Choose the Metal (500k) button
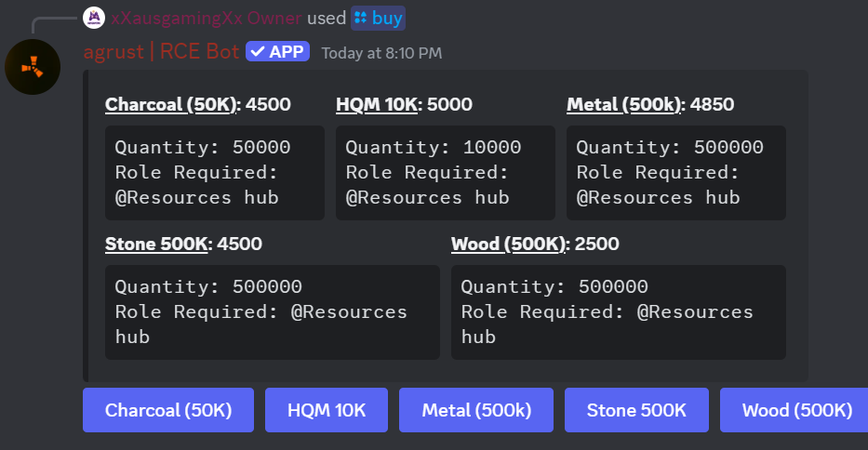The width and height of the screenshot is (868, 450). pos(476,410)
